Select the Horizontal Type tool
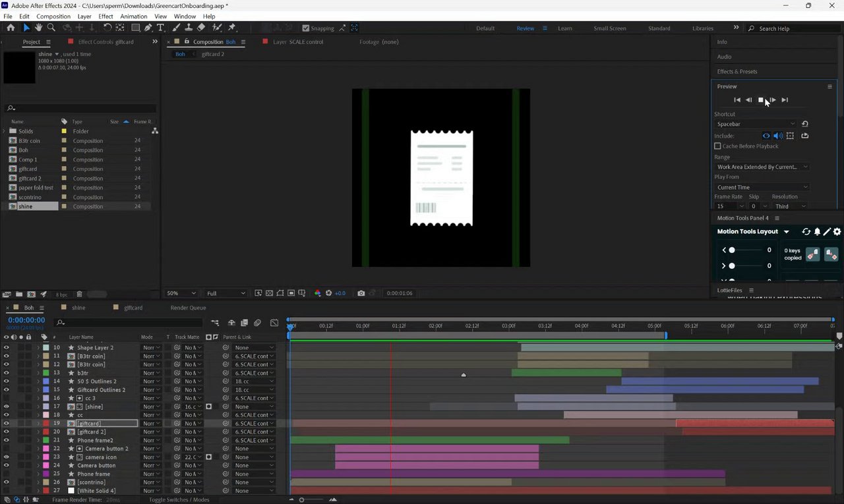This screenshot has width=844, height=504. point(160,28)
